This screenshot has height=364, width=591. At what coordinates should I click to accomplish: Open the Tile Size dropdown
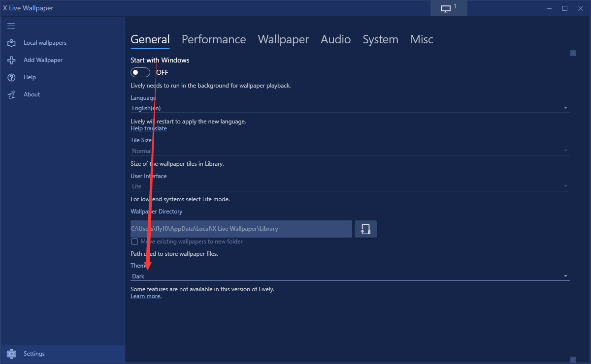click(350, 151)
